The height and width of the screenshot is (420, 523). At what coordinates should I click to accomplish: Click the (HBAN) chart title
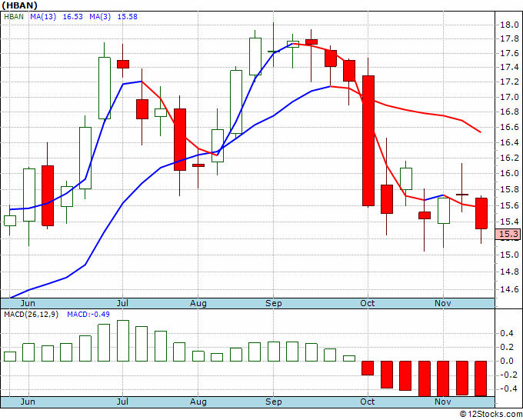pyautogui.click(x=20, y=5)
